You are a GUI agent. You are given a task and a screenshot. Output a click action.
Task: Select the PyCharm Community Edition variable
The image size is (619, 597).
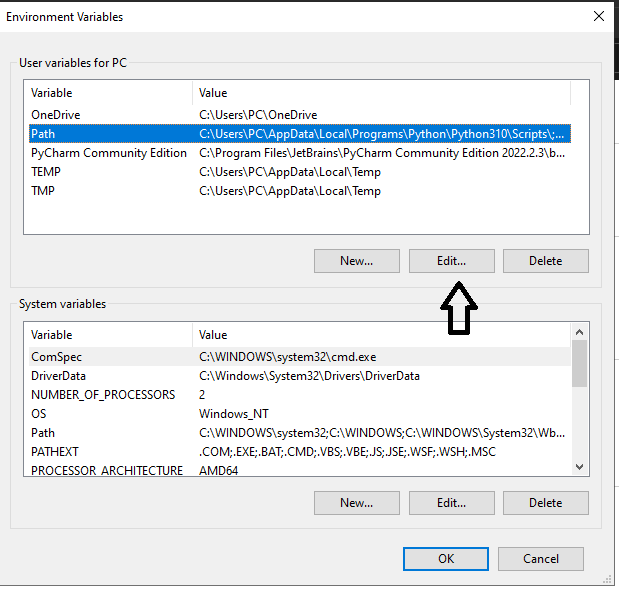click(300, 153)
